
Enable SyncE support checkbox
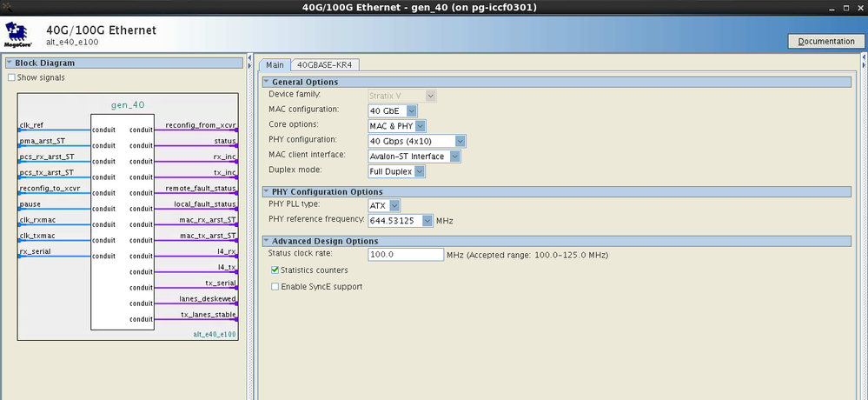point(275,287)
